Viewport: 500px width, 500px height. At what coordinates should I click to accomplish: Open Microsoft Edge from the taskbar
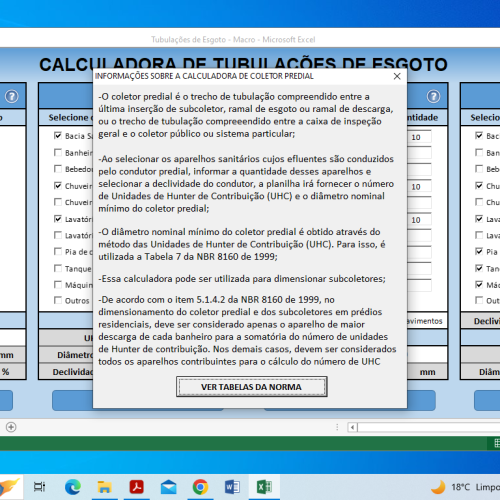click(73, 487)
